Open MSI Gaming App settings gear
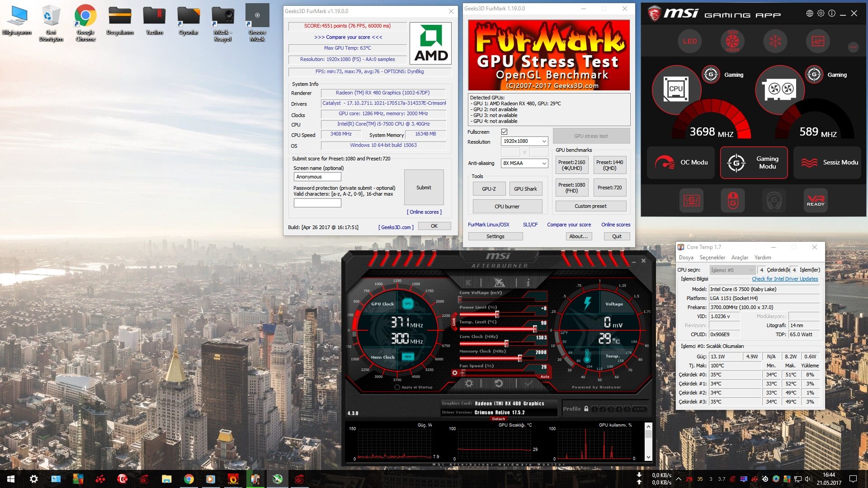This screenshot has height=488, width=868. tap(821, 14)
